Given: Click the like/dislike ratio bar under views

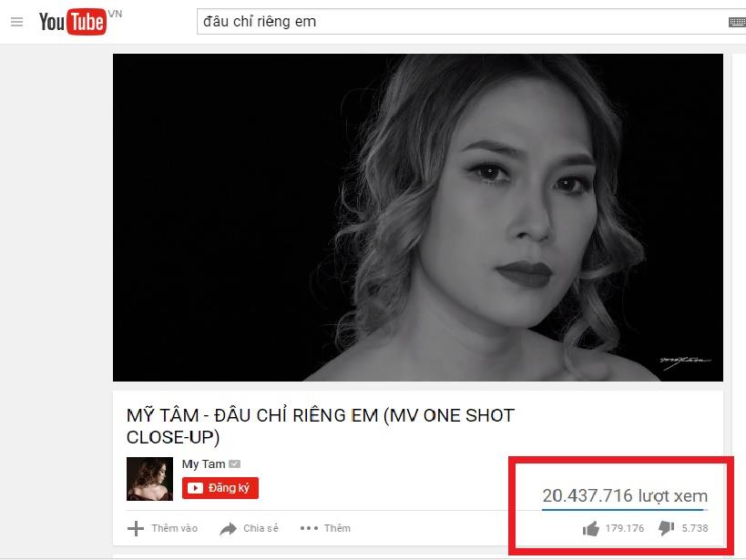Looking at the screenshot, I should click(625, 510).
